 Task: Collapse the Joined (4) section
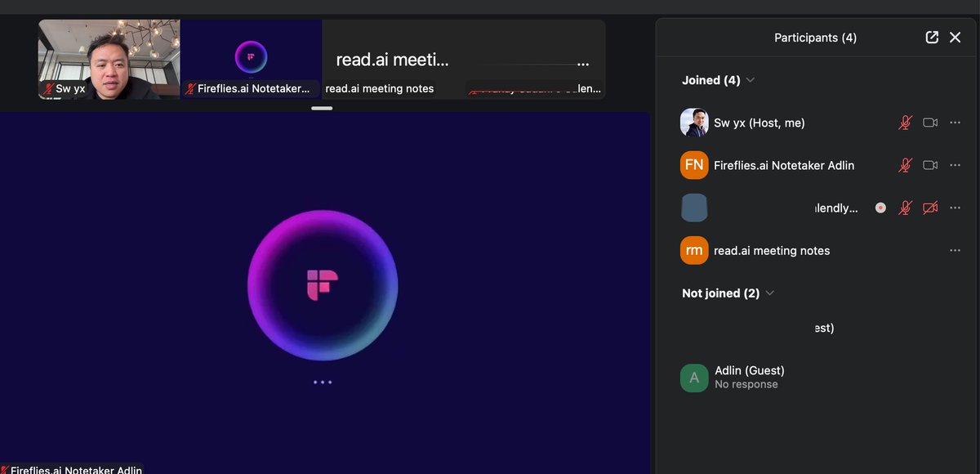click(x=751, y=80)
